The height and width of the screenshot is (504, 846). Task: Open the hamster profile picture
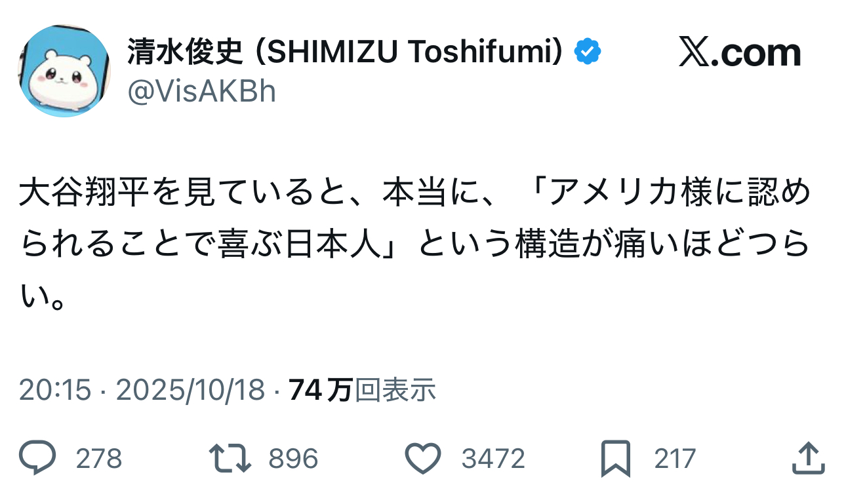(64, 71)
